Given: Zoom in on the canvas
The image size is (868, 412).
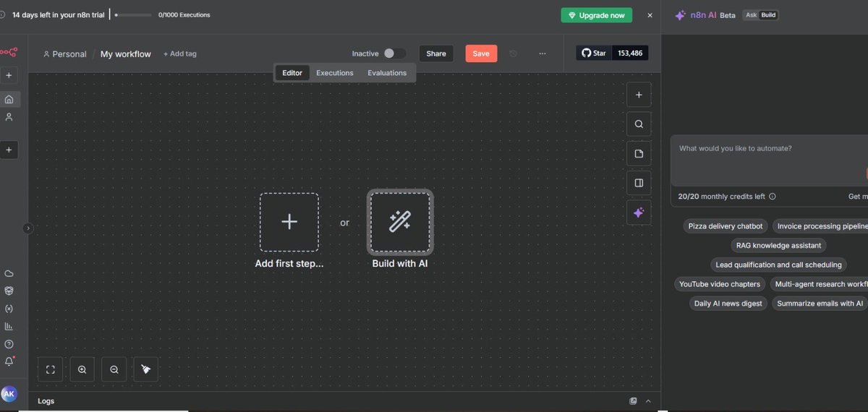Looking at the screenshot, I should [82, 369].
